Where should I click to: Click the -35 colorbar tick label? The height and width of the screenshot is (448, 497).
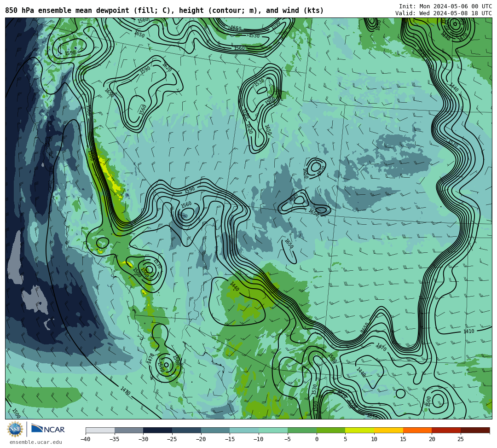[x=115, y=439]
